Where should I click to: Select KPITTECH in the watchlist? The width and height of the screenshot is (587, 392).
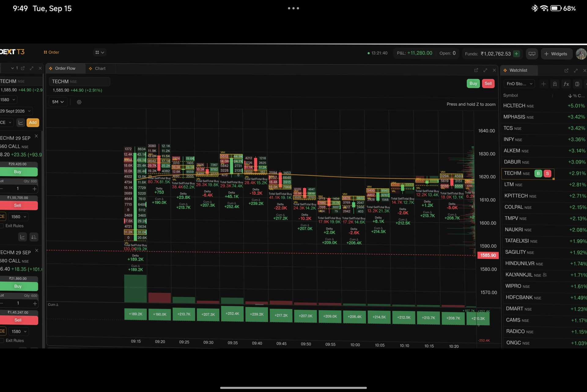pyautogui.click(x=545, y=196)
